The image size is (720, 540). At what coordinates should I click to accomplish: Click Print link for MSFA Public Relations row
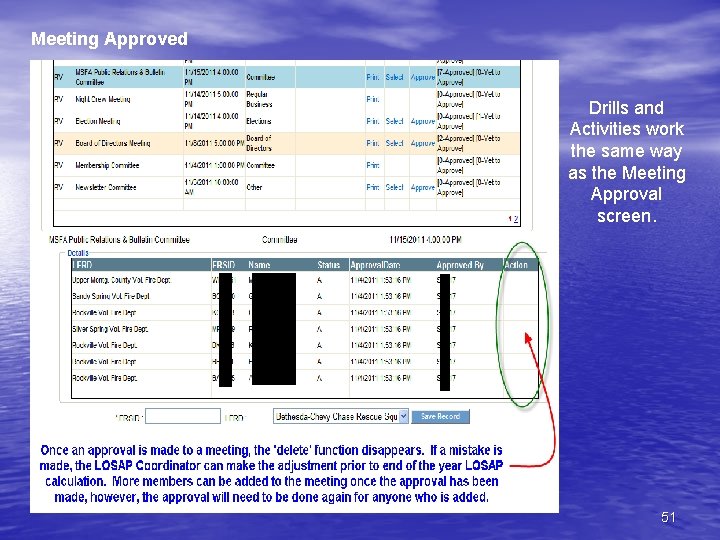372,77
